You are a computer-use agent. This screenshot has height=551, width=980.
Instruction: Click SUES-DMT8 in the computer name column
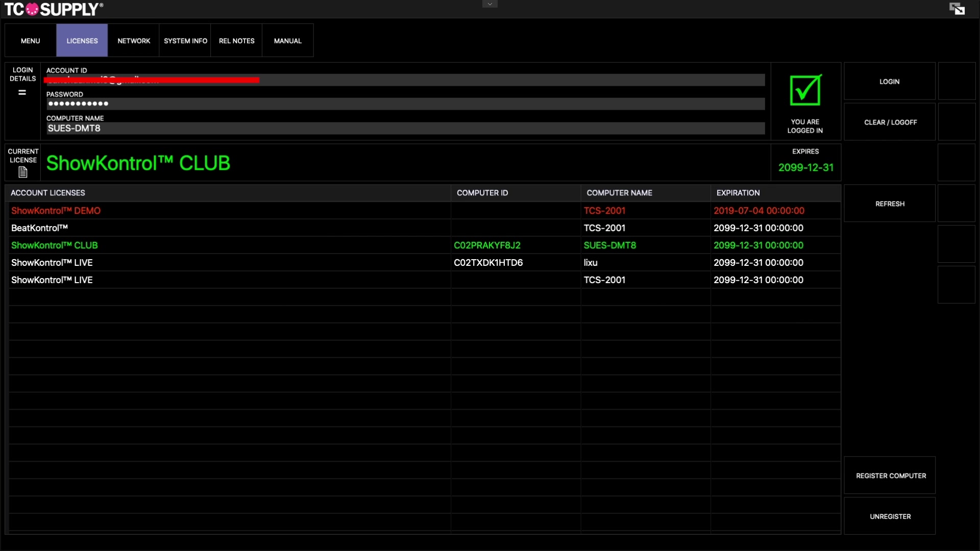click(610, 245)
